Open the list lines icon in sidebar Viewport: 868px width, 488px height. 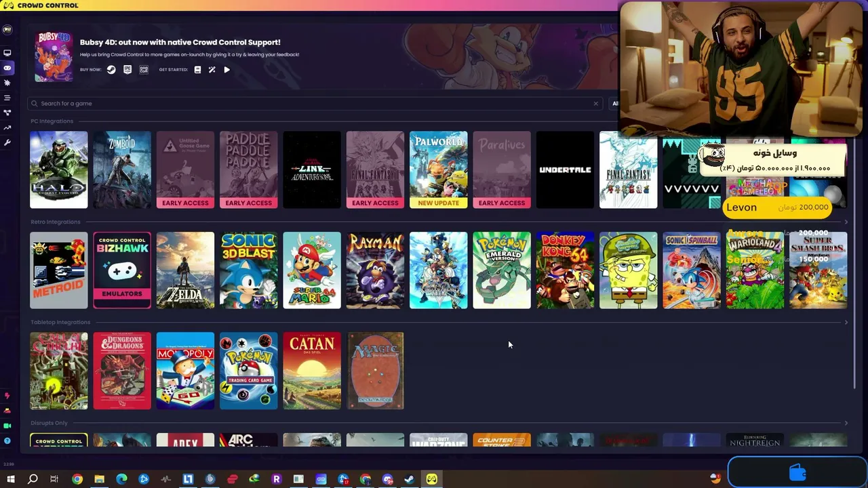[7, 98]
